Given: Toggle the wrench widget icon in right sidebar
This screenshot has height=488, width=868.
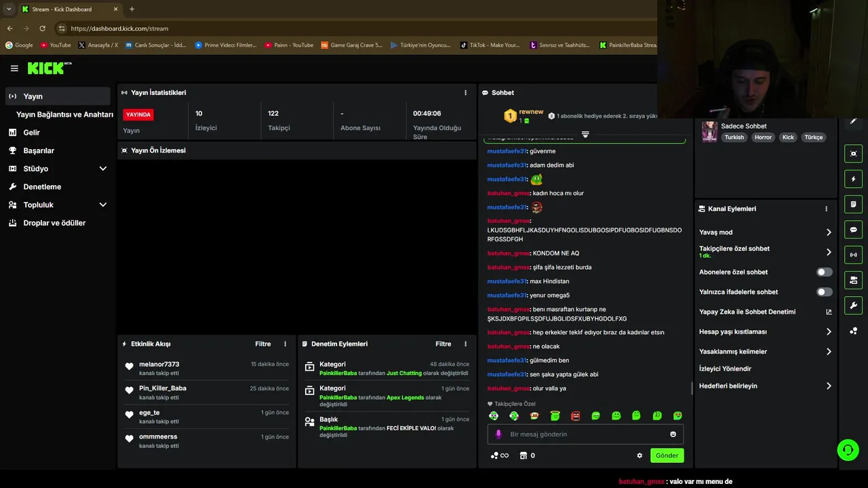Looking at the screenshot, I should pos(853,305).
